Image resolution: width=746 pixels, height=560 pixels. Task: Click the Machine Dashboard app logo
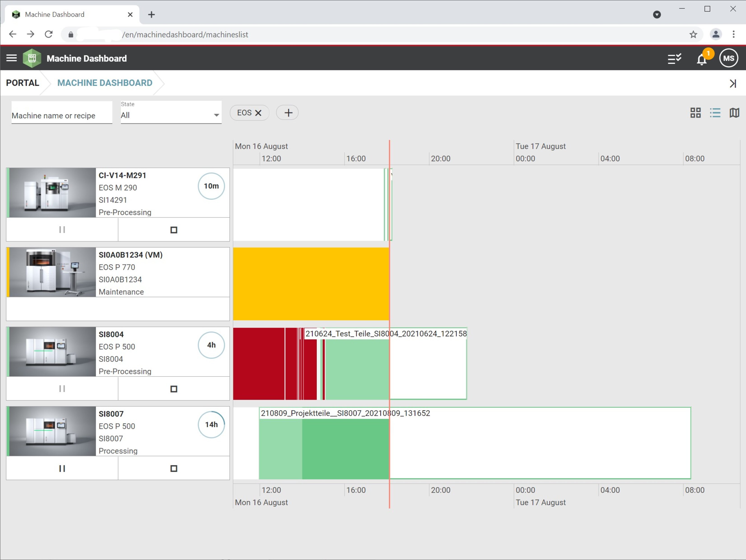tap(32, 58)
